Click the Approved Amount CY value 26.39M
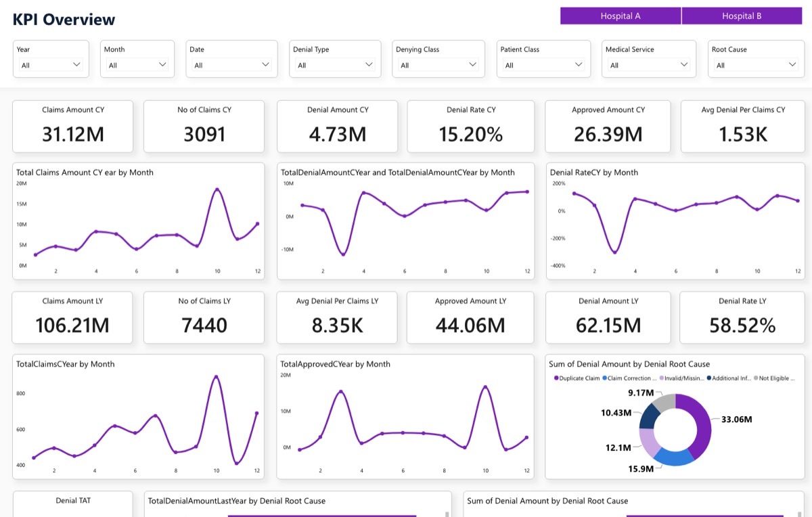This screenshot has height=517, width=812. pyautogui.click(x=608, y=135)
